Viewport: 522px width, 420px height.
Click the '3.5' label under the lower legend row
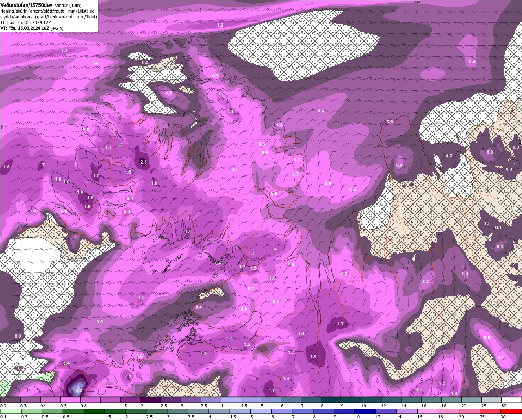(190, 417)
